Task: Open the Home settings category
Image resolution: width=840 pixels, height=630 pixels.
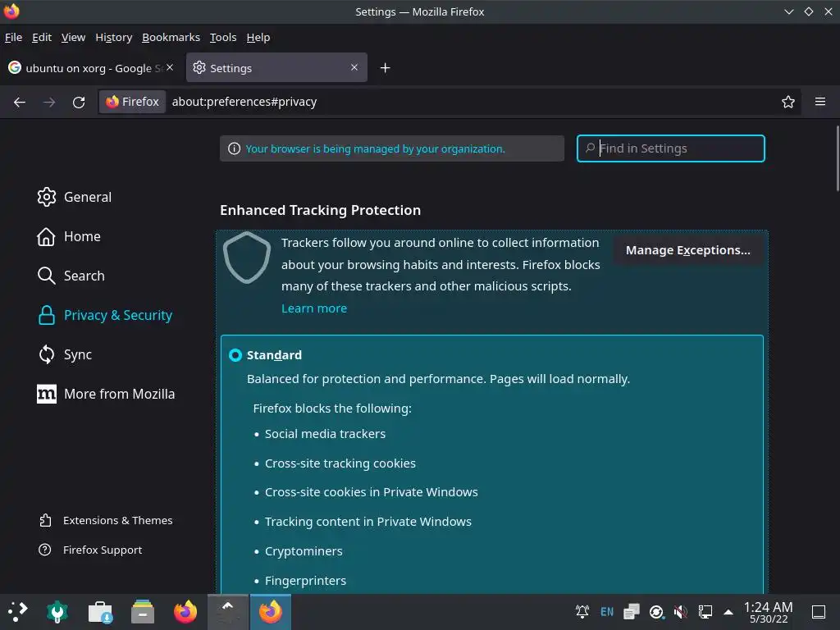Action: coord(69,236)
